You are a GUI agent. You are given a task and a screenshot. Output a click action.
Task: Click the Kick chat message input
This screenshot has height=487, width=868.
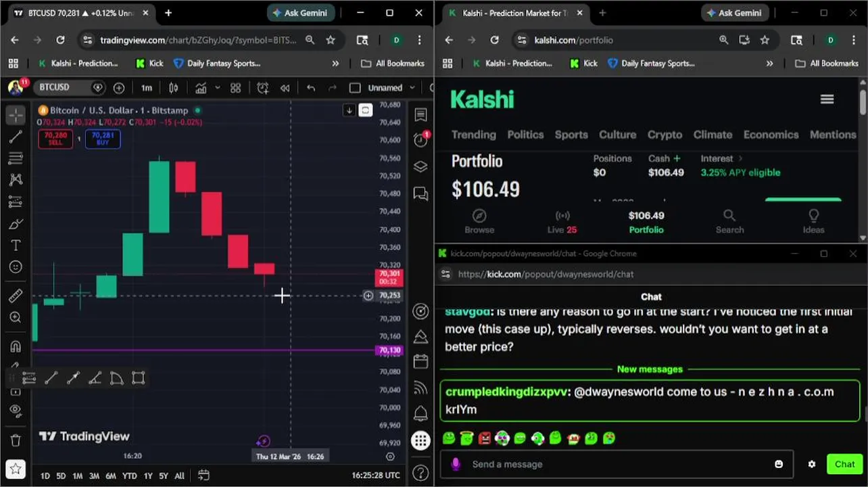point(615,464)
